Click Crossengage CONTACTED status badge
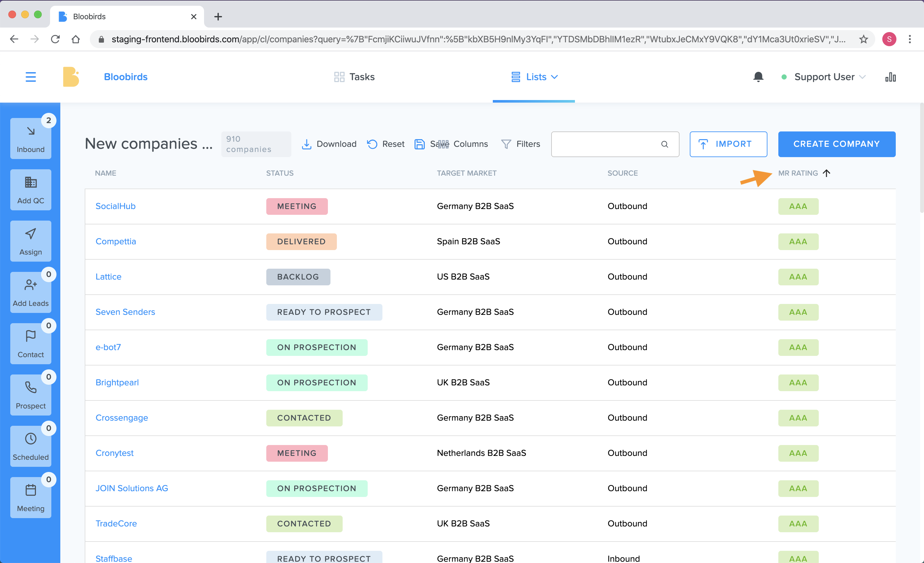This screenshot has height=563, width=924. coord(304,417)
